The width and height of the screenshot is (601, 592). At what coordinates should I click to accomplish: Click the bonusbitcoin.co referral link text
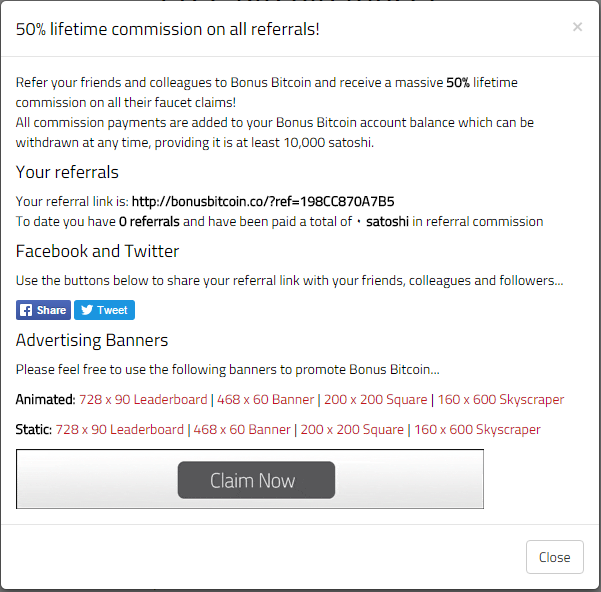pos(263,202)
